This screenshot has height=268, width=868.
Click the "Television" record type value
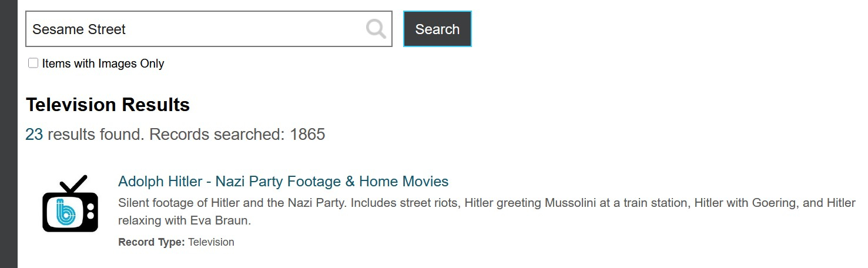[x=211, y=242]
